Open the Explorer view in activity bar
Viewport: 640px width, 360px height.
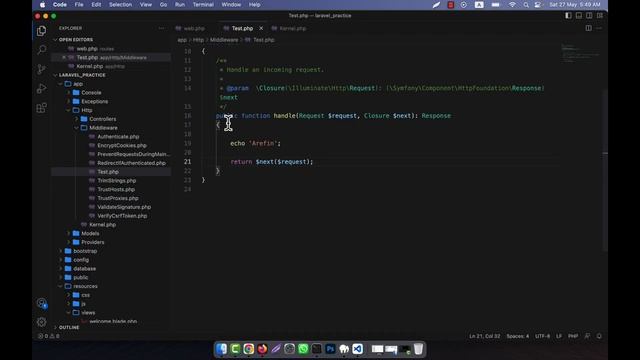(41, 31)
